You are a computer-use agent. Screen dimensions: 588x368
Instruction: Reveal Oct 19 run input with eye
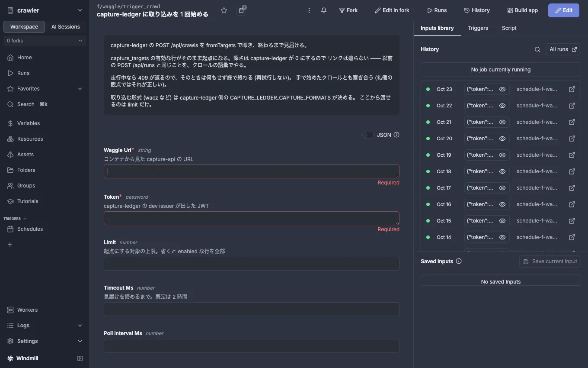[x=502, y=155]
